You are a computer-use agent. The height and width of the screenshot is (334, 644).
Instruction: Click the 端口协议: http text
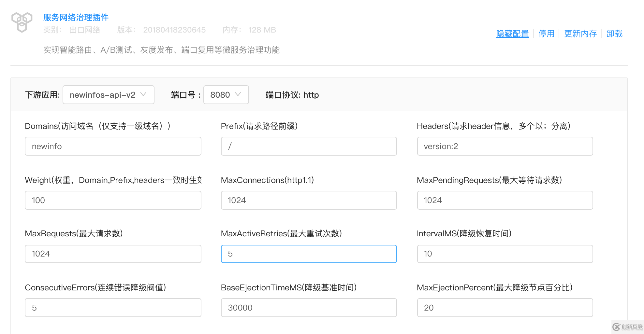(292, 95)
